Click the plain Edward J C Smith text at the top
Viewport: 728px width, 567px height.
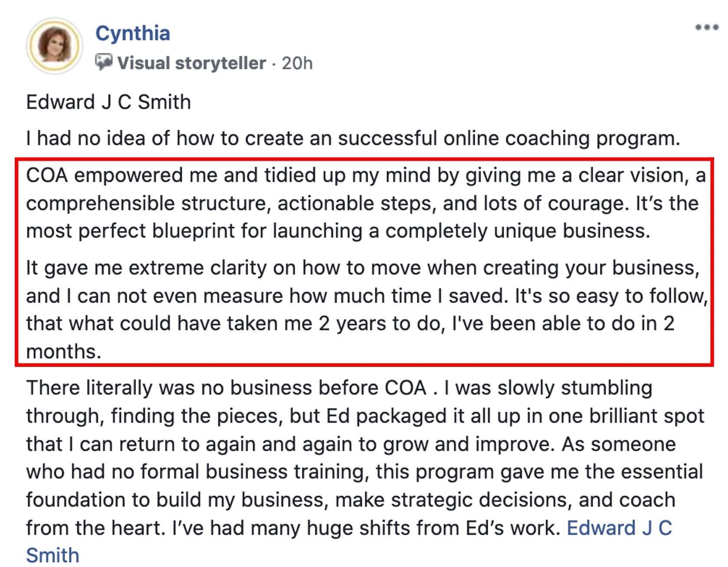coord(108,102)
